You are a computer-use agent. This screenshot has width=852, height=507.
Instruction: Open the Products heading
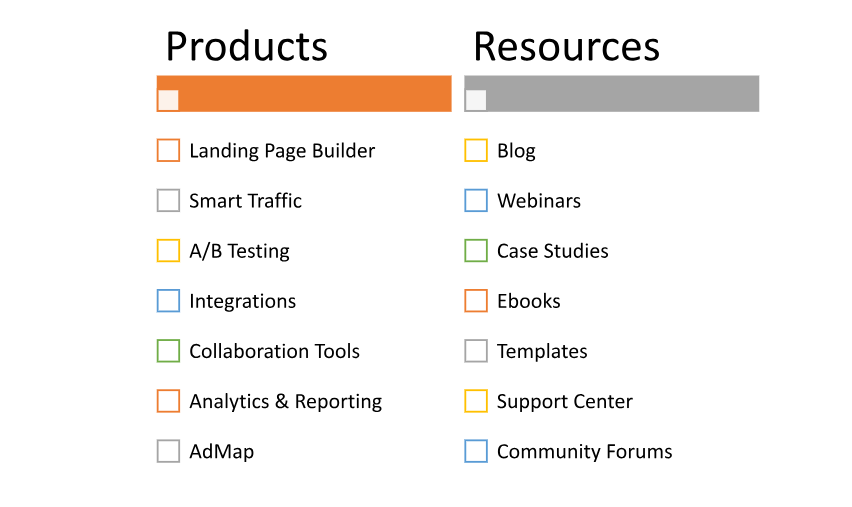(x=247, y=47)
